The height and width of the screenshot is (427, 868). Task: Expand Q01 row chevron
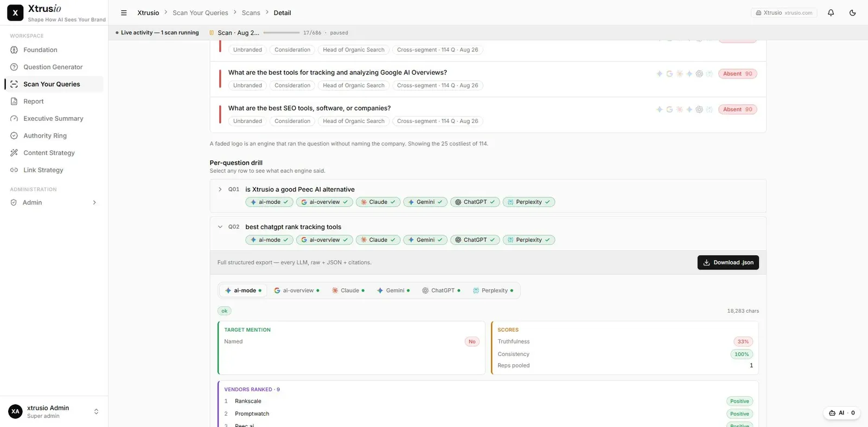point(220,190)
